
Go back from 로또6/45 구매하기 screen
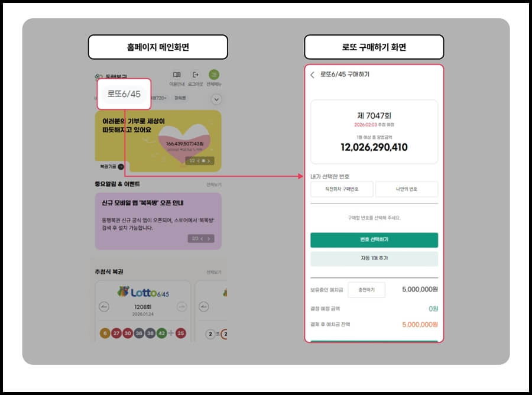coord(313,75)
